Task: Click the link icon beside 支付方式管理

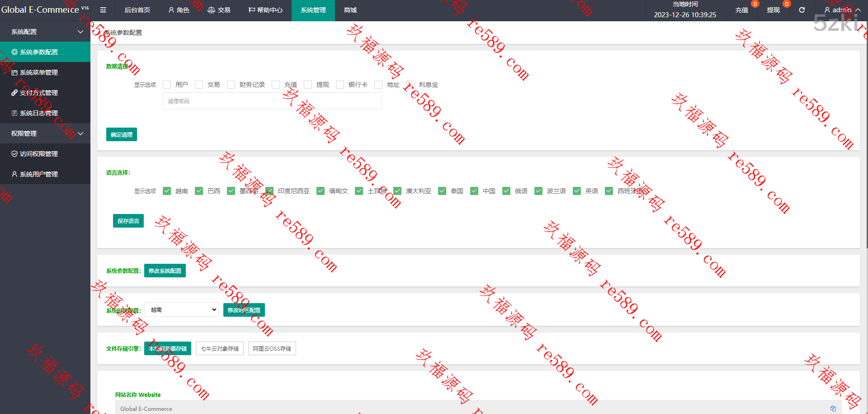Action: click(x=14, y=93)
